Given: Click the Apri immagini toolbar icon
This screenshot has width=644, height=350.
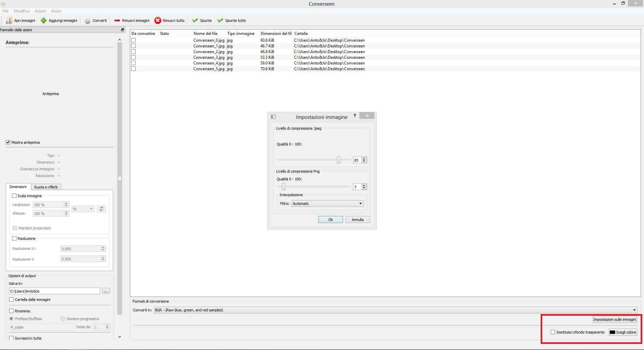Looking at the screenshot, I should (9, 20).
